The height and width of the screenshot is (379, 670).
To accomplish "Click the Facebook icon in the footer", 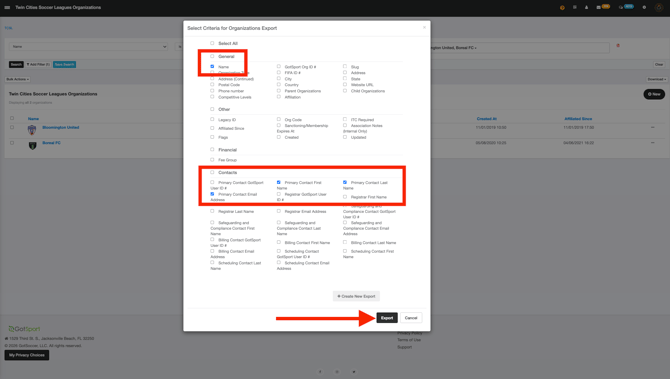I will (x=320, y=372).
